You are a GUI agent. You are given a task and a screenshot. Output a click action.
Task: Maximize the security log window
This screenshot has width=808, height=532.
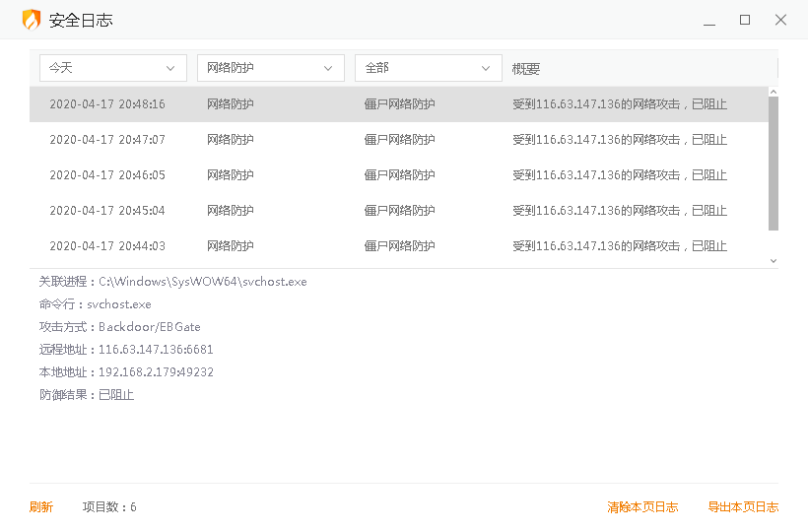point(745,20)
